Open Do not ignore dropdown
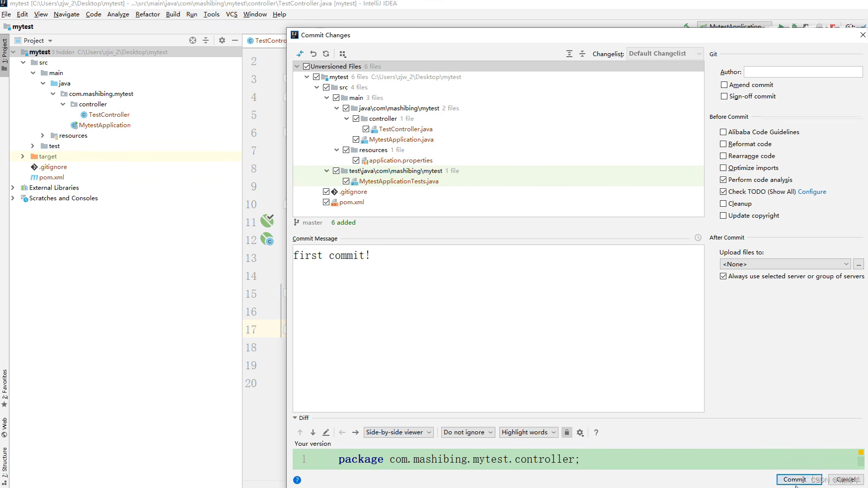The width and height of the screenshot is (868, 488). click(x=468, y=432)
